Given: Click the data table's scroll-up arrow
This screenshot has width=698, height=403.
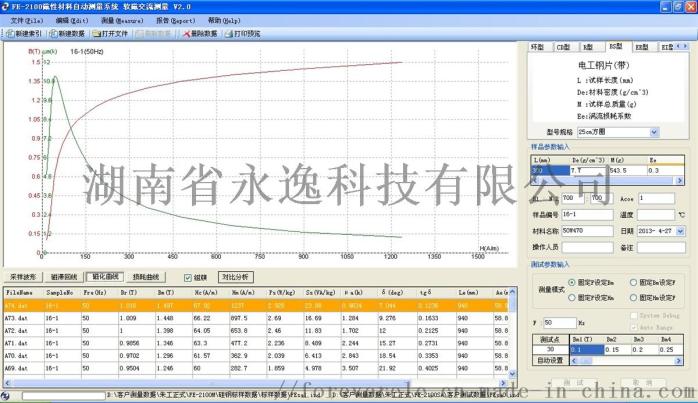Looking at the screenshot, I should (x=512, y=292).
